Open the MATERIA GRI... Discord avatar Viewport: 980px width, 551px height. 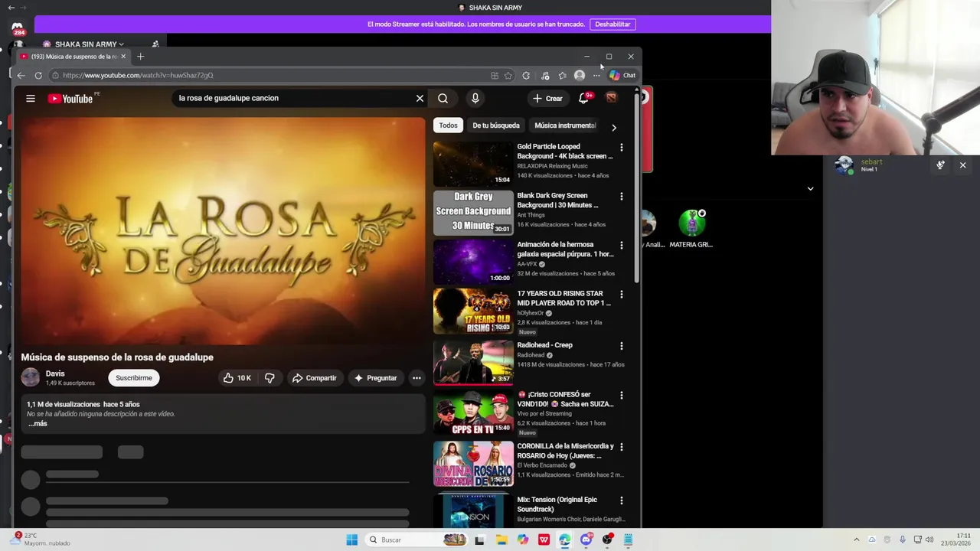pos(691,223)
